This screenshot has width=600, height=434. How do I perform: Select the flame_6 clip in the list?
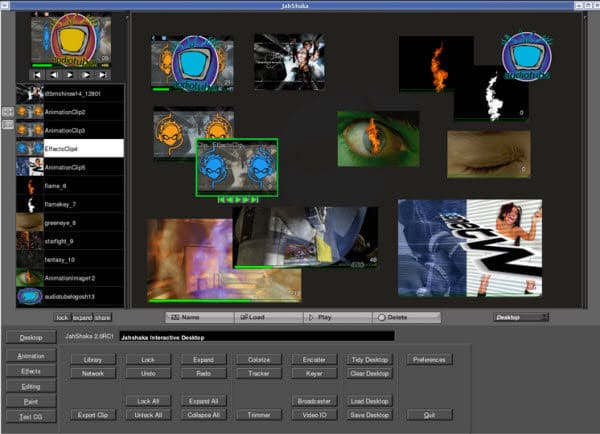[70, 186]
